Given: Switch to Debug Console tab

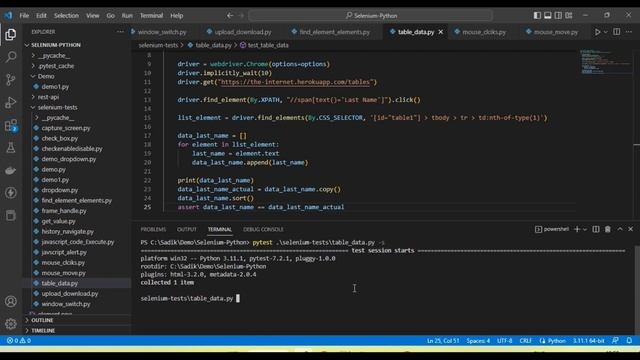Looking at the screenshot, I should (x=263, y=229).
